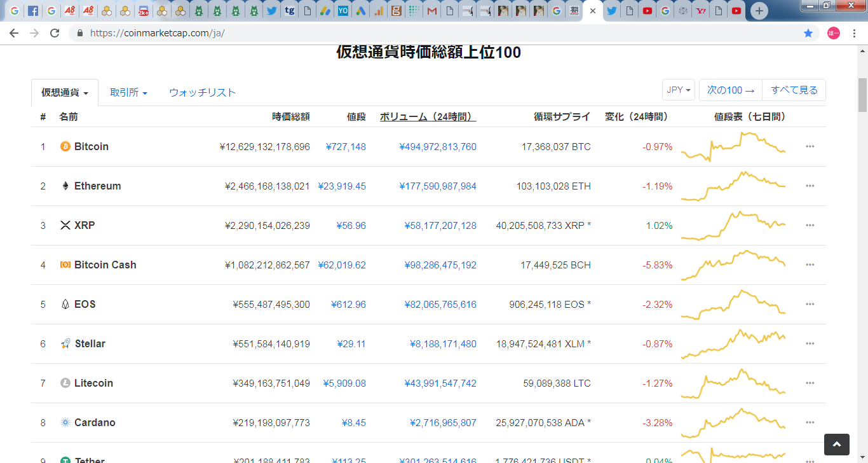
Task: Click the scroll-to-top arrow button
Action: (837, 445)
